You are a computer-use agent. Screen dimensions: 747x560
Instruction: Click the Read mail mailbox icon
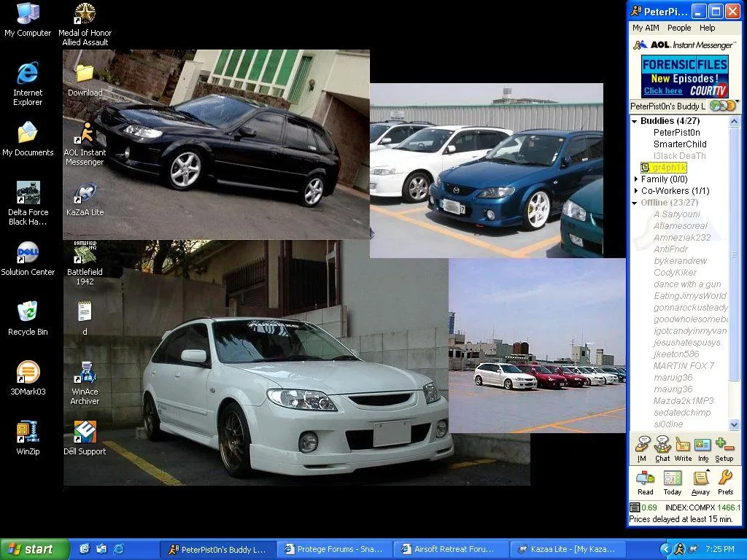click(646, 482)
